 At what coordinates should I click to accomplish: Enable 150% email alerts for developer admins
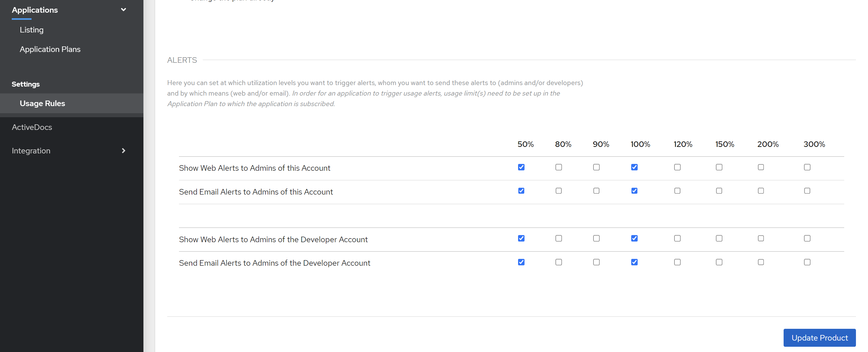coord(719,262)
